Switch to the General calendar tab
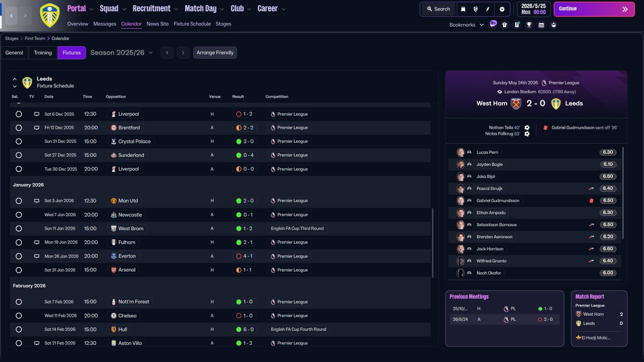This screenshot has height=362, width=644. point(14,53)
